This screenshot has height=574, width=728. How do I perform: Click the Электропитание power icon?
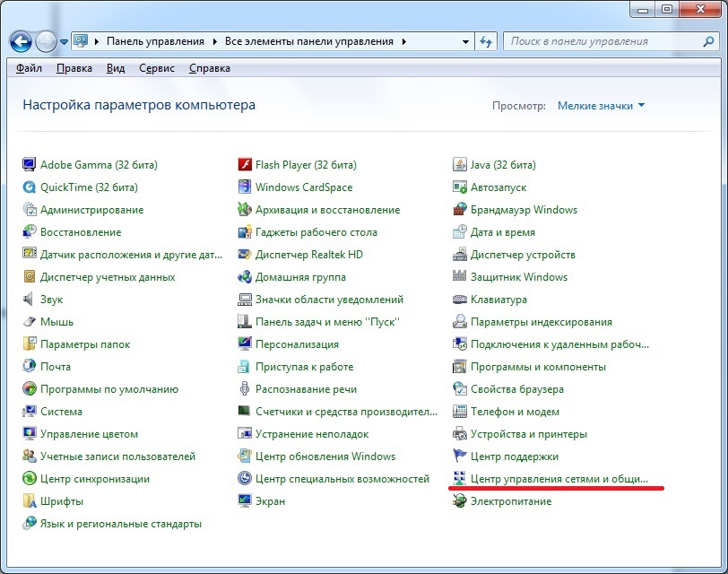(x=459, y=501)
